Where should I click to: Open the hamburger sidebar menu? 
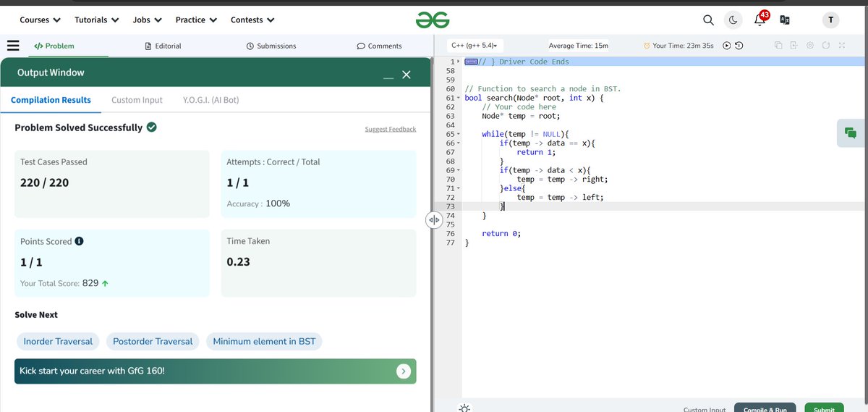(13, 46)
